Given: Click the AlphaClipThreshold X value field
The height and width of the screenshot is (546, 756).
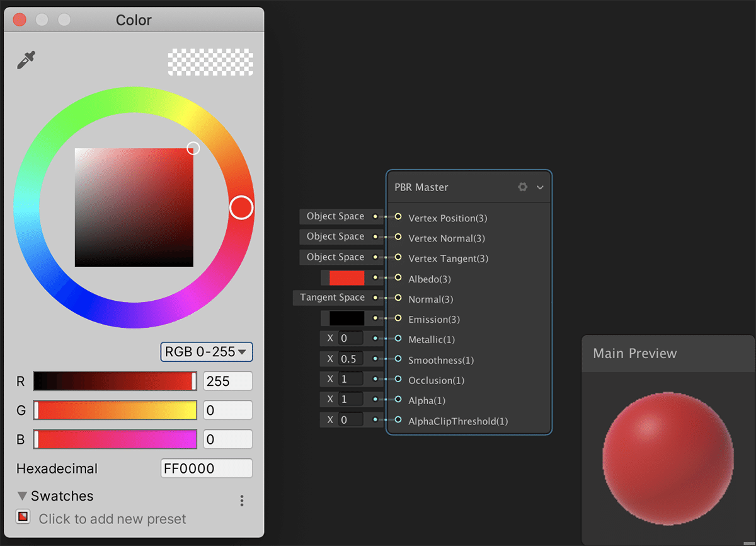Looking at the screenshot, I should (x=350, y=420).
